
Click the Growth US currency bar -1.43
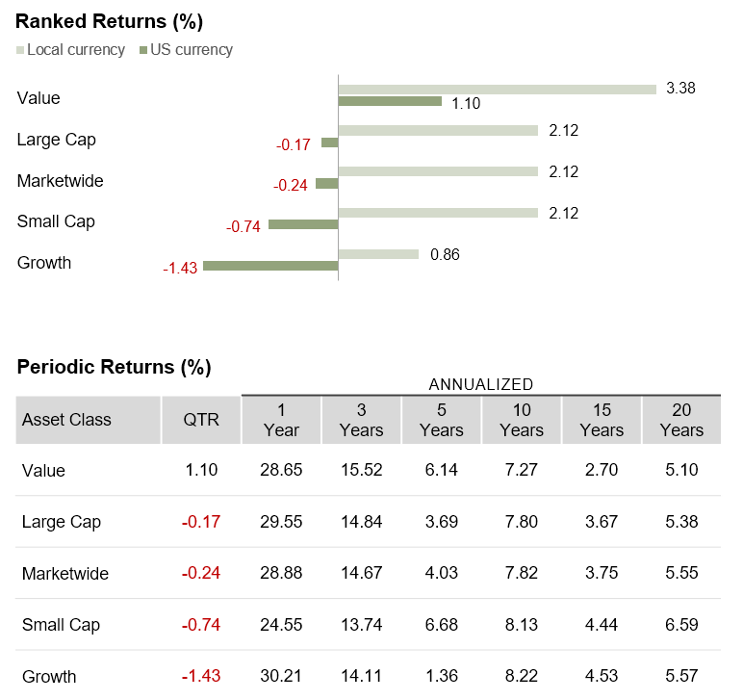270,266
